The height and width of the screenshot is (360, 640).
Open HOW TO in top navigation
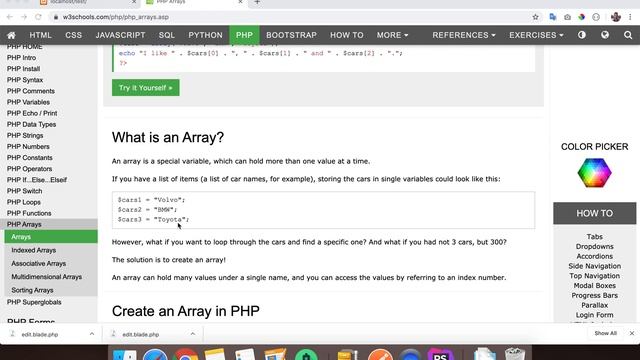(x=347, y=35)
